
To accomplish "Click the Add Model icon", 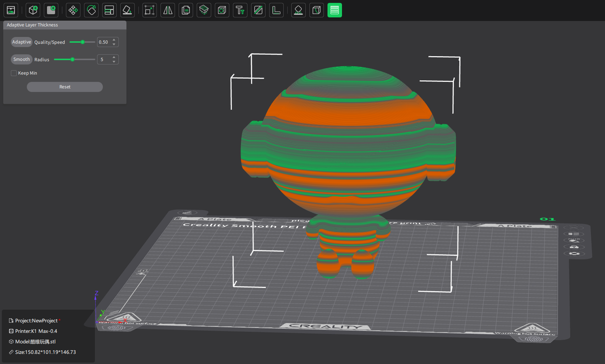I will click(33, 10).
